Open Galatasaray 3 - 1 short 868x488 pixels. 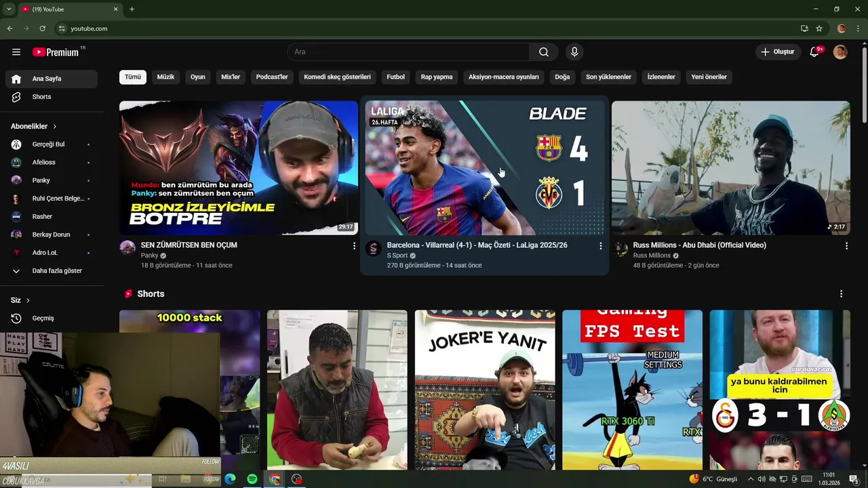click(780, 390)
